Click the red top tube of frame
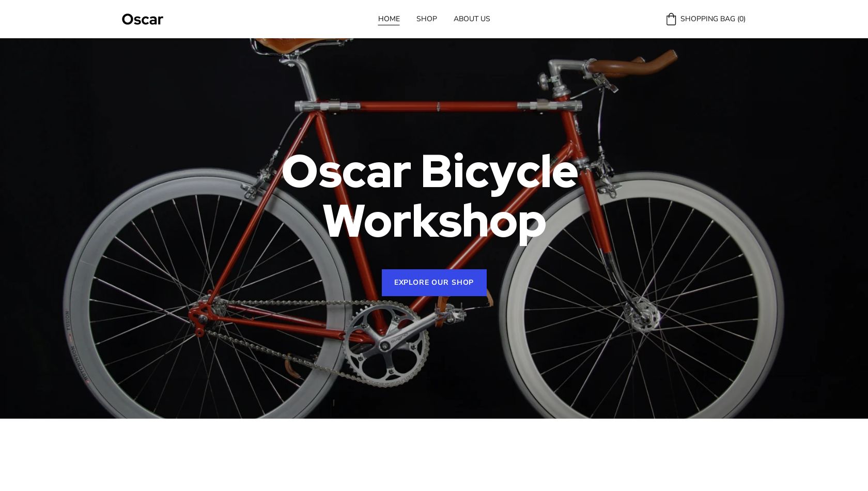This screenshot has width=868, height=491. [438, 106]
